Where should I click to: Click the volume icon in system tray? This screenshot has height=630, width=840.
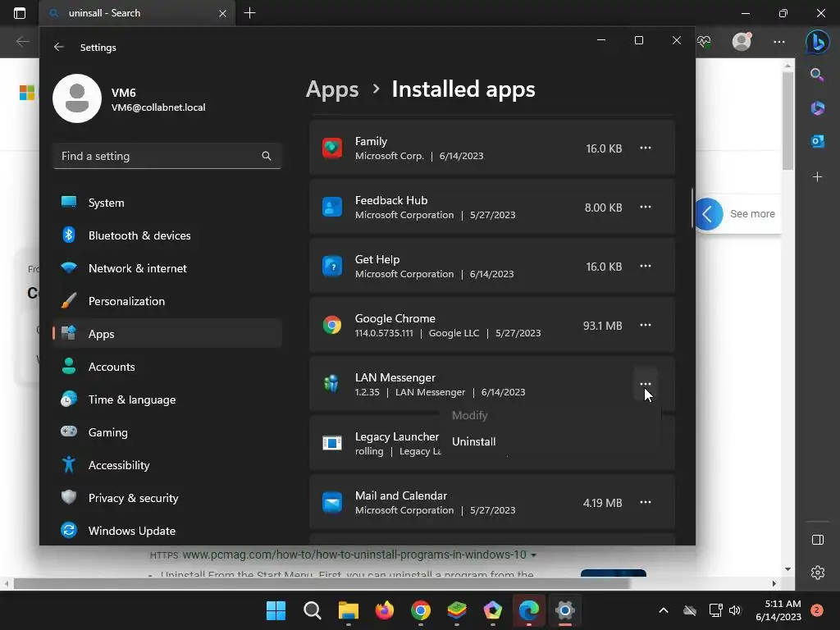tap(735, 610)
